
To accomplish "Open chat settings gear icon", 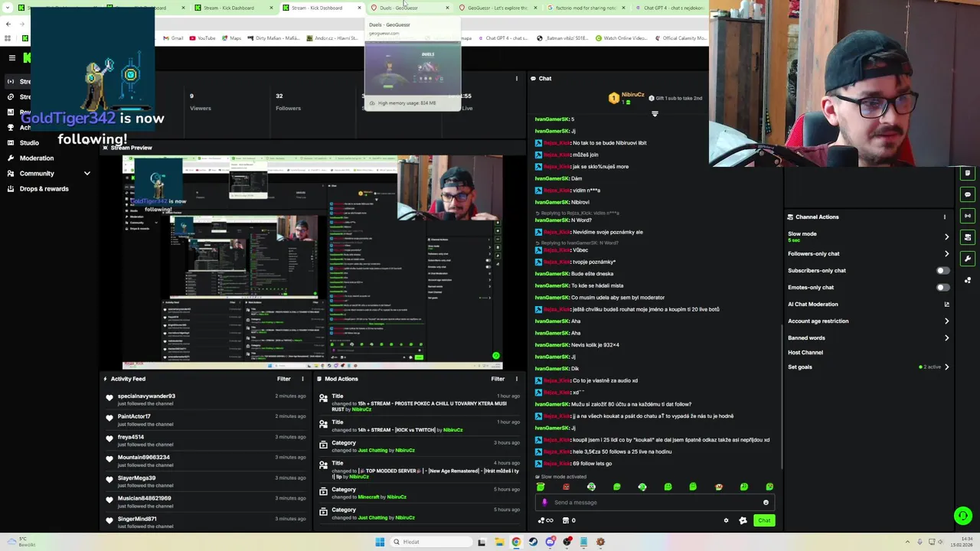I will (x=726, y=520).
